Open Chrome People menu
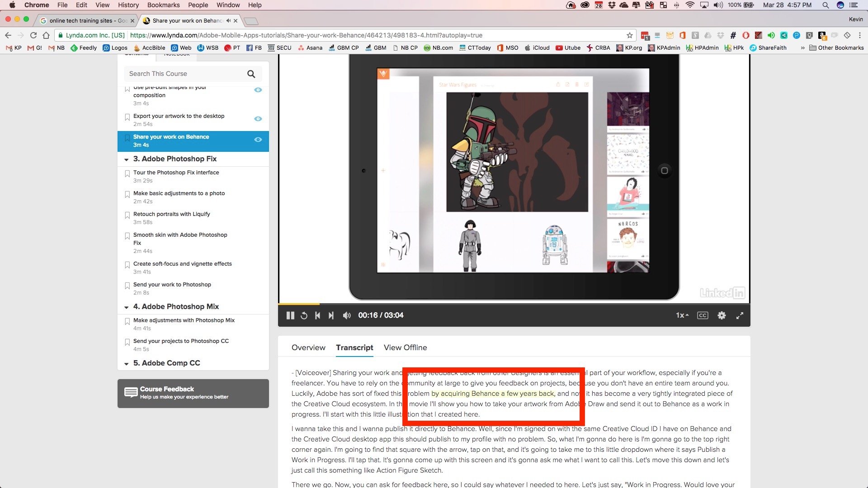Image resolution: width=868 pixels, height=488 pixels. point(198,5)
